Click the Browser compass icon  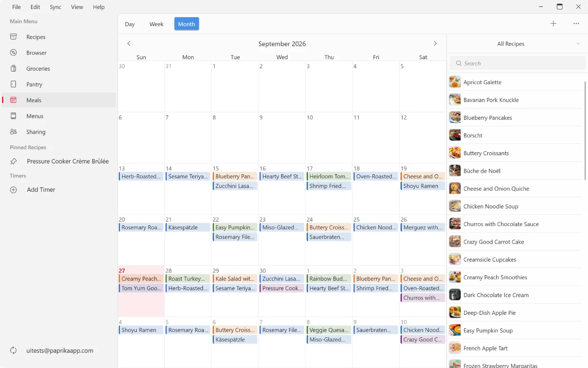point(13,53)
